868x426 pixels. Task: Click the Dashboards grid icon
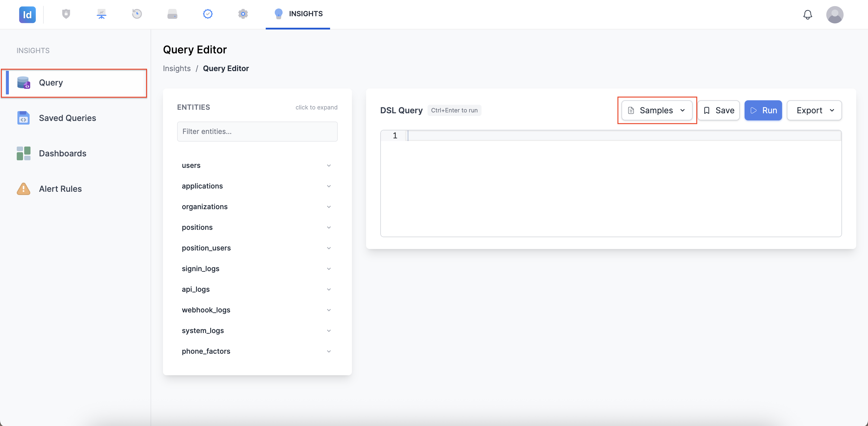point(24,153)
